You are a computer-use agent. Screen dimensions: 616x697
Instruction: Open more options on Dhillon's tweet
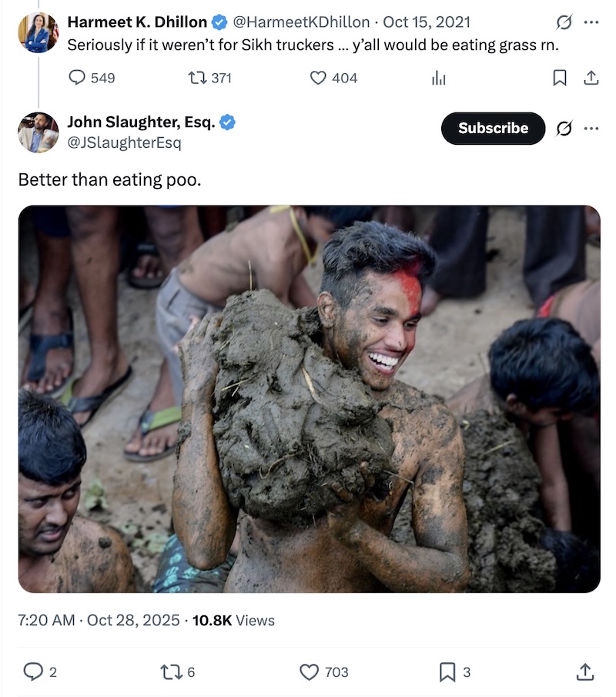click(591, 22)
